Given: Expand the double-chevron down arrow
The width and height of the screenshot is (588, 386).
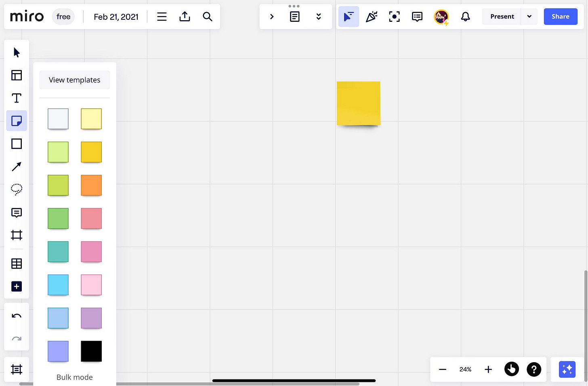Looking at the screenshot, I should (x=319, y=17).
